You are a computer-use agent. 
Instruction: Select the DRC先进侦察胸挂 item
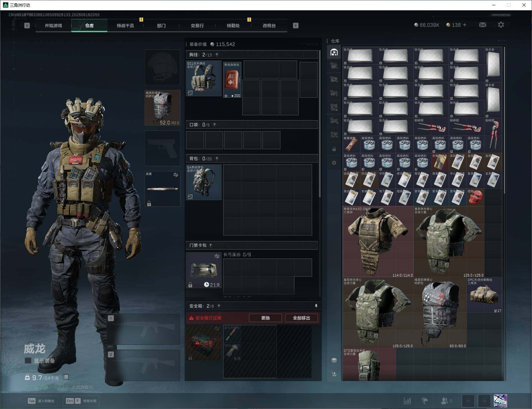485,295
